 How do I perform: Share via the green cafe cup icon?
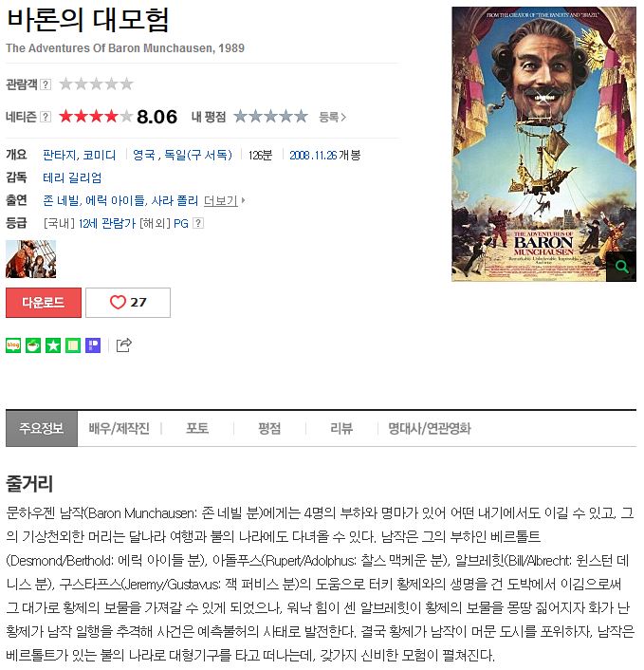33,345
